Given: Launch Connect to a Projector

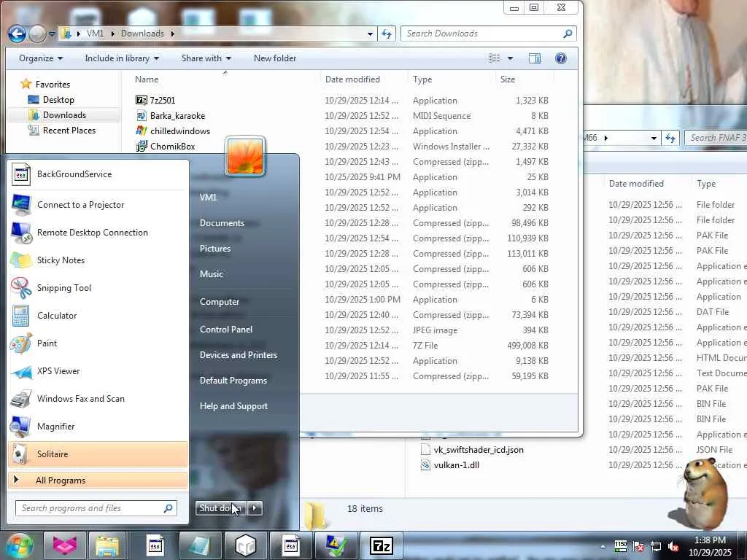Looking at the screenshot, I should click(x=98, y=205).
